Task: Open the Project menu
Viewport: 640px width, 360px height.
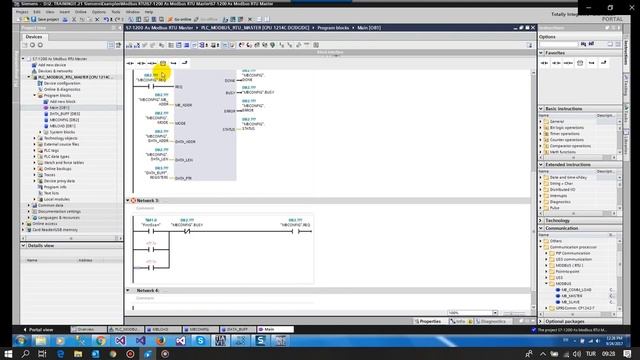Action: click(x=22, y=12)
